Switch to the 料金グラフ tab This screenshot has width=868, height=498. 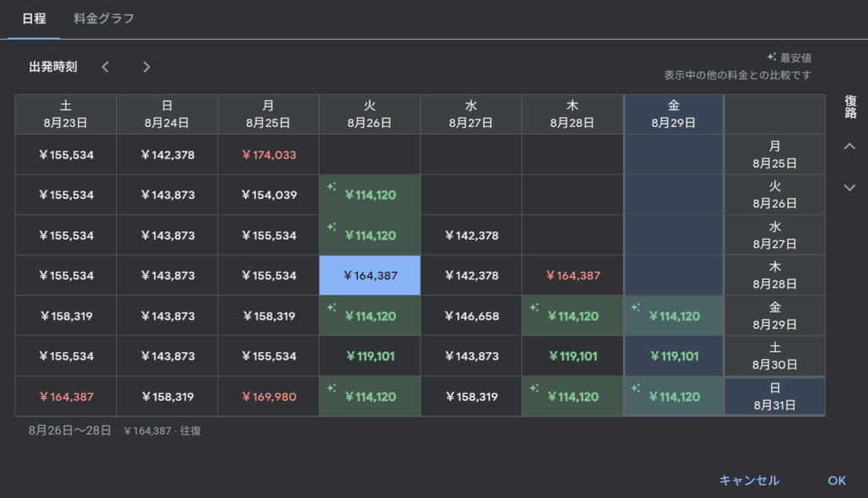103,18
